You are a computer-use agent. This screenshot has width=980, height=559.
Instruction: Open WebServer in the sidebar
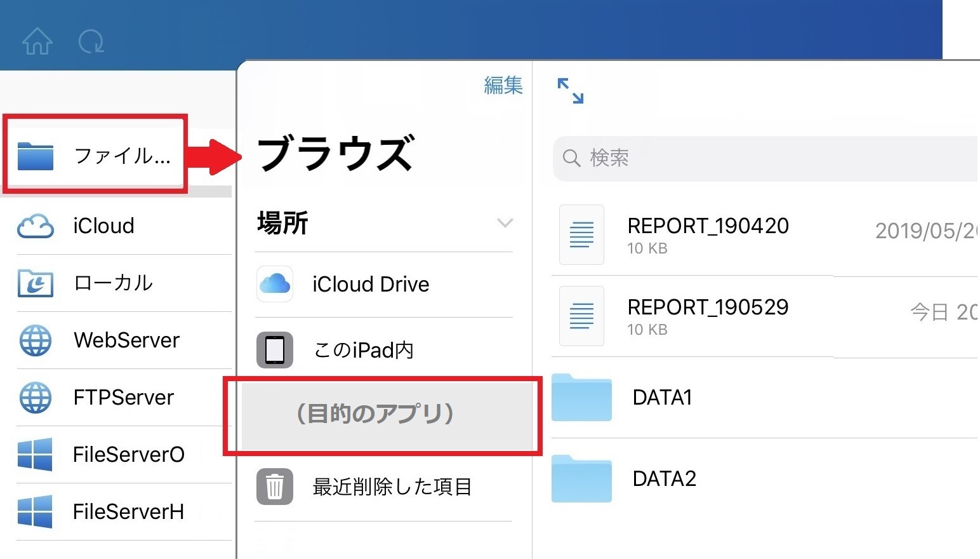coord(126,340)
